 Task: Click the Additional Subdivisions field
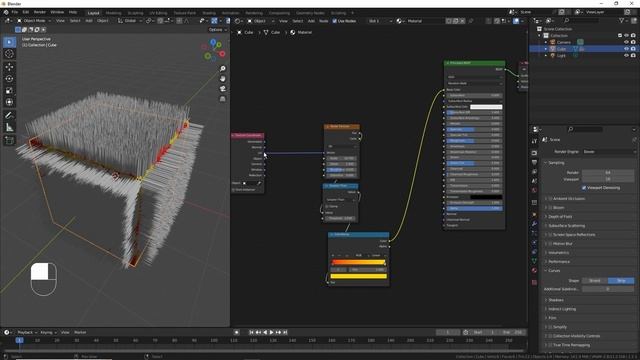coord(608,289)
